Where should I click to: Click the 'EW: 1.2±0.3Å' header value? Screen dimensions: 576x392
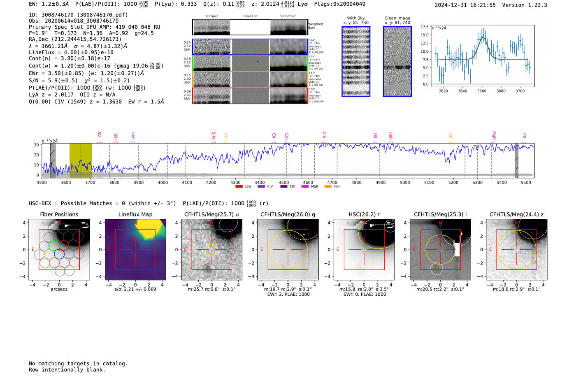click(x=49, y=4)
